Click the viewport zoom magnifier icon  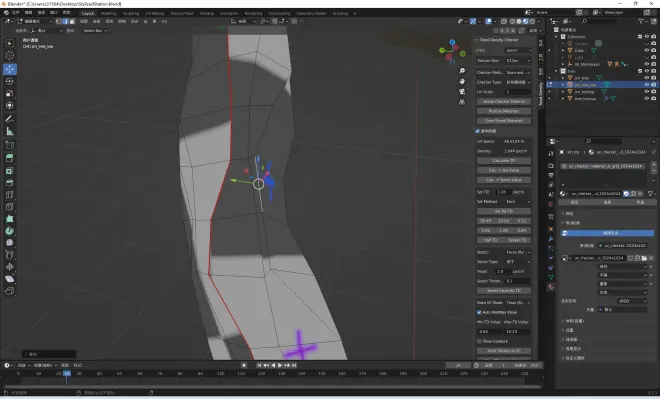(x=462, y=71)
